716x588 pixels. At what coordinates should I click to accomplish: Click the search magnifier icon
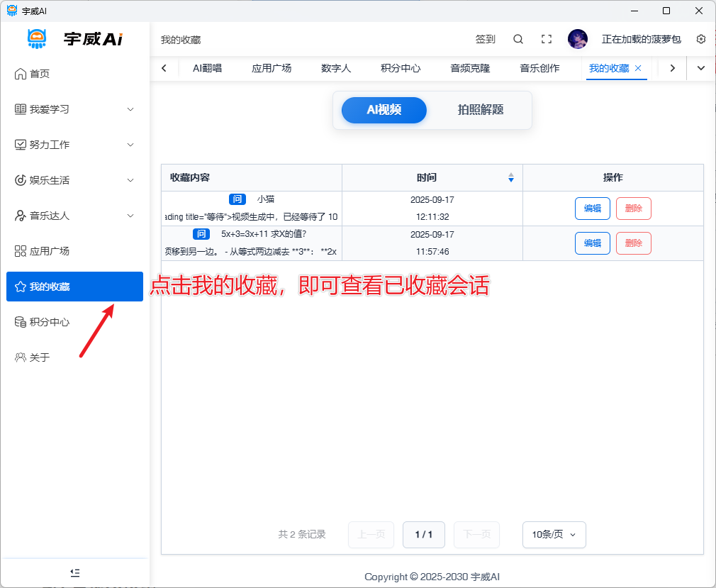pyautogui.click(x=518, y=39)
